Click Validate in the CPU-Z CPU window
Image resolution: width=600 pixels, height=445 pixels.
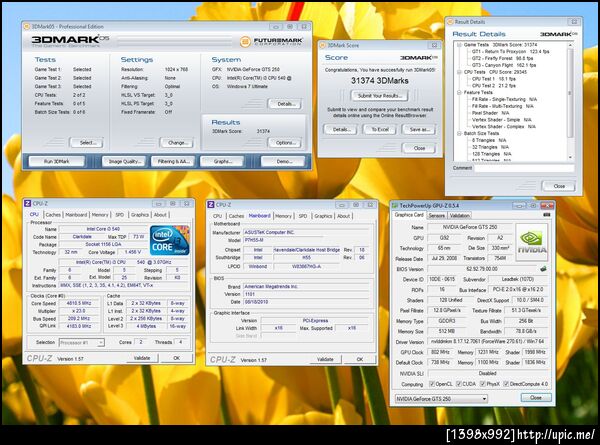[x=142, y=358]
